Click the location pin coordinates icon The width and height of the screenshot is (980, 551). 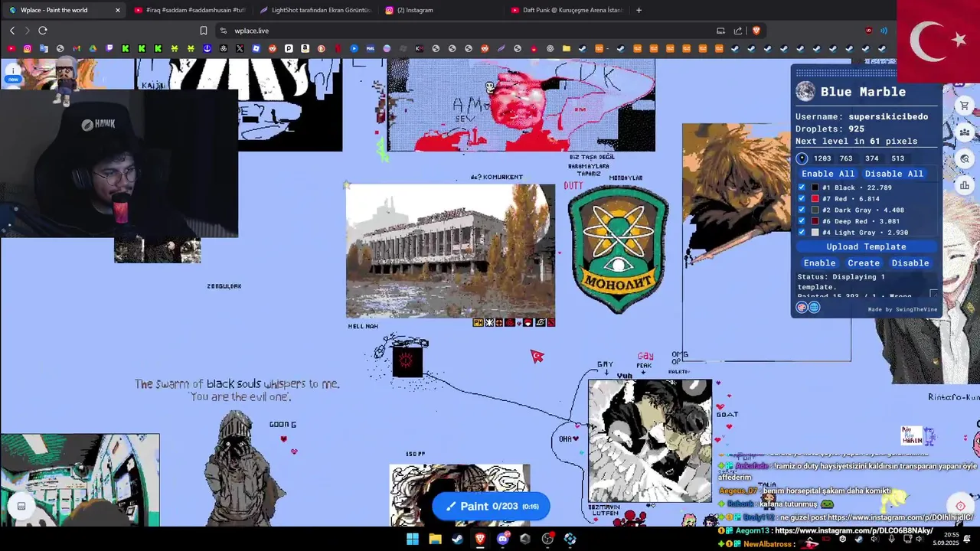coord(802,158)
